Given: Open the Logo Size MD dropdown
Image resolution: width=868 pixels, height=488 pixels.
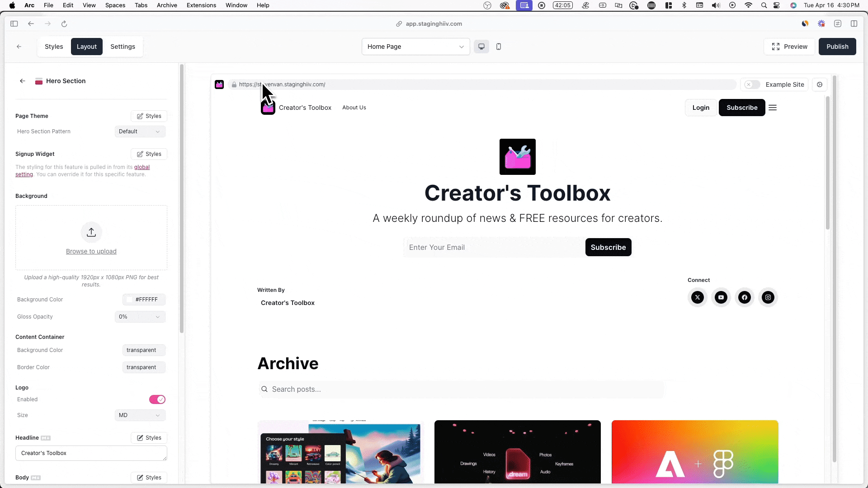Looking at the screenshot, I should [140, 415].
